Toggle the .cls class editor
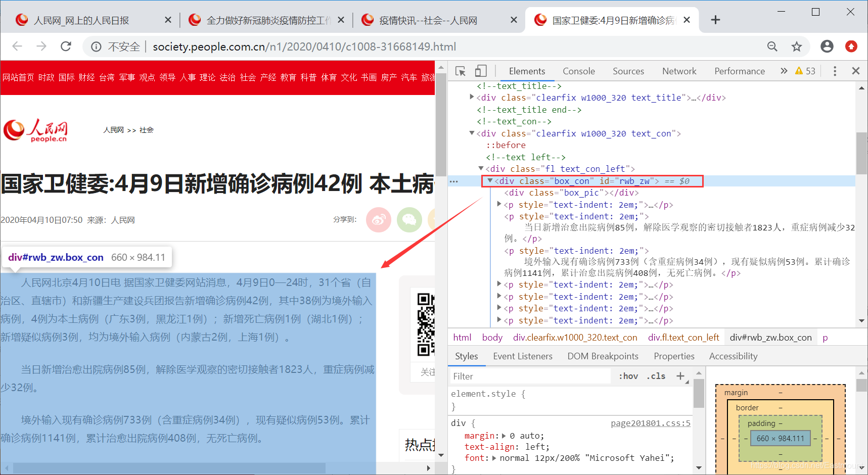This screenshot has width=868, height=475. coord(656,376)
